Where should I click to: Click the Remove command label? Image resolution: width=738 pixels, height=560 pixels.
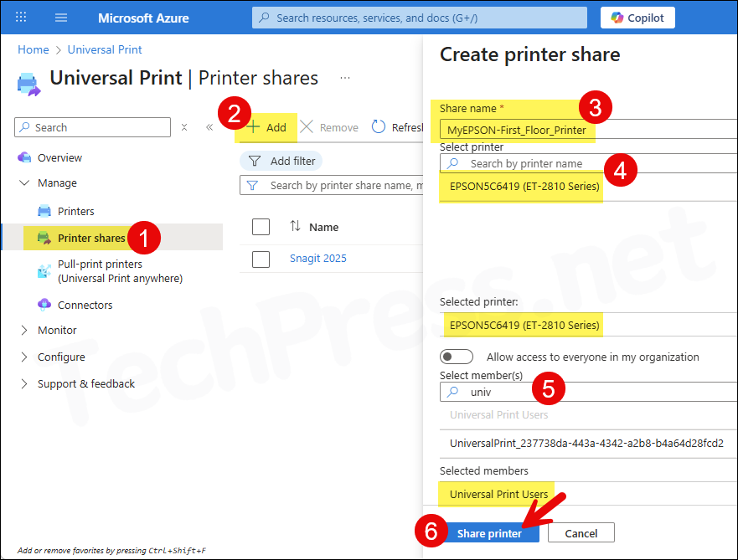(339, 127)
